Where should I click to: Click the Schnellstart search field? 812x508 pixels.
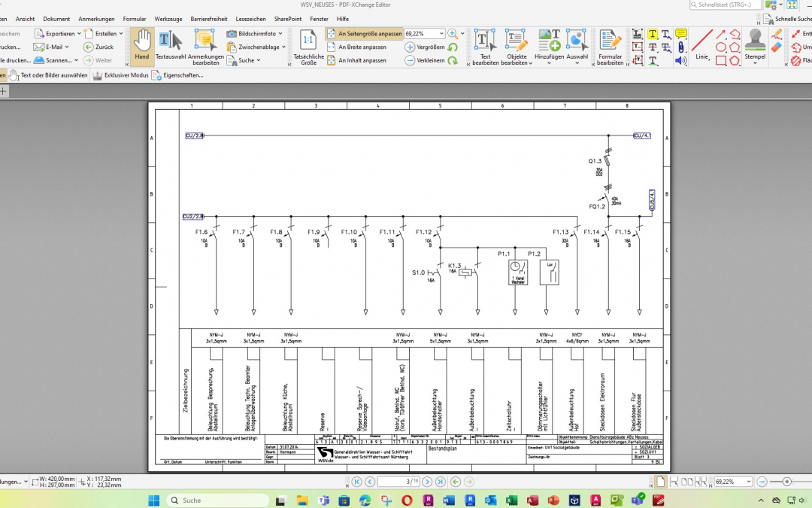[723, 5]
